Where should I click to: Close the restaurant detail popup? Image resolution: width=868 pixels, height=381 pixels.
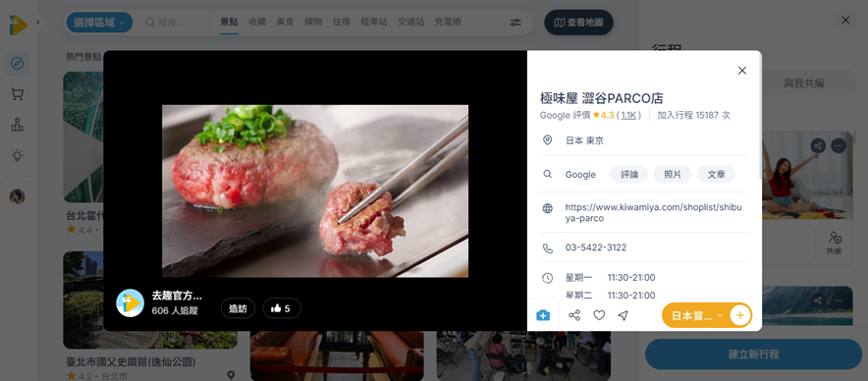[x=741, y=71]
